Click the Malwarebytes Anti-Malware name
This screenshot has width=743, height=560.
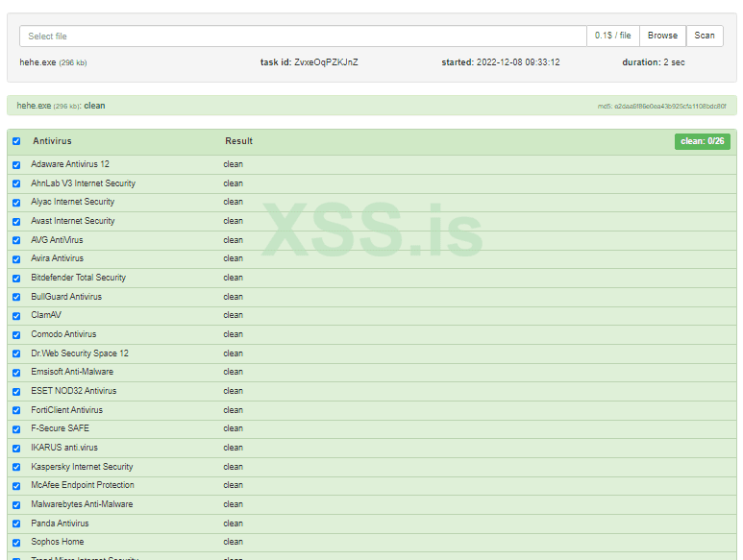point(82,504)
